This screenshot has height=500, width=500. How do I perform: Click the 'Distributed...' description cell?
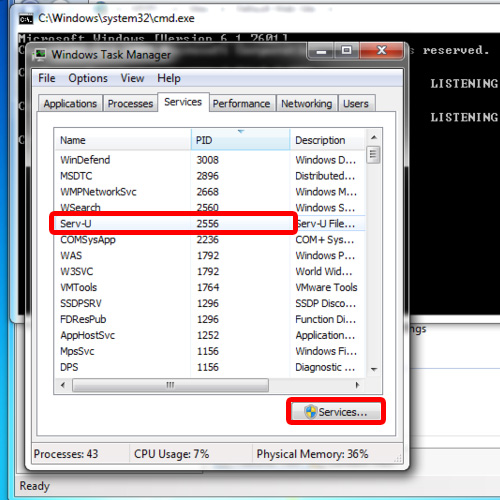pyautogui.click(x=325, y=176)
